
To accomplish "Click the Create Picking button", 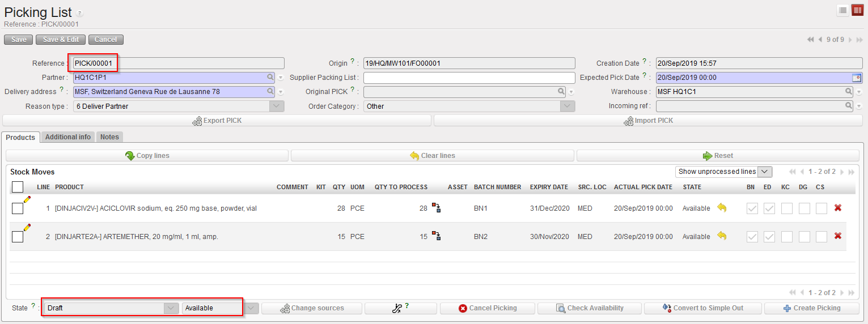I will (x=811, y=308).
